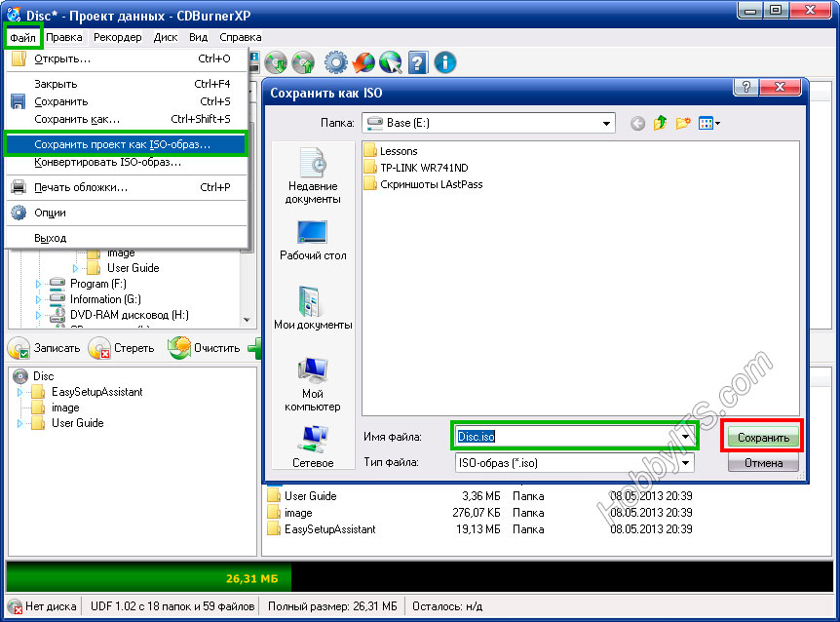Open the Рекордер menu
This screenshot has height=622, width=840.
(x=117, y=37)
